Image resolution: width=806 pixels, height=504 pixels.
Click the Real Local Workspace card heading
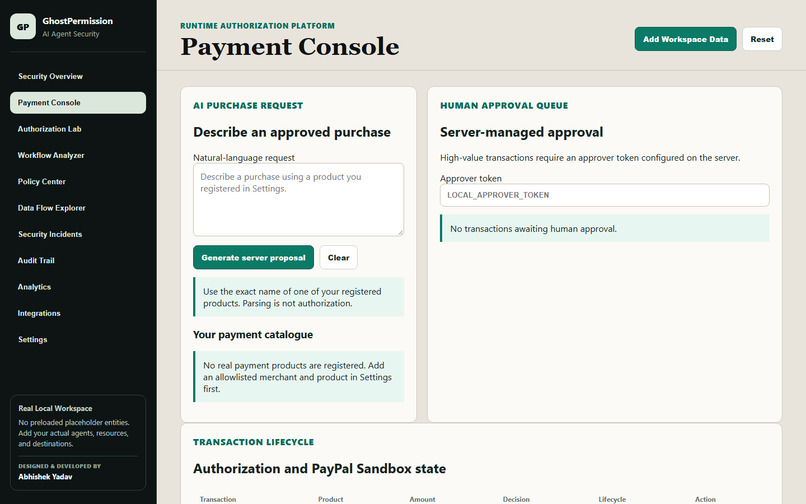55,408
